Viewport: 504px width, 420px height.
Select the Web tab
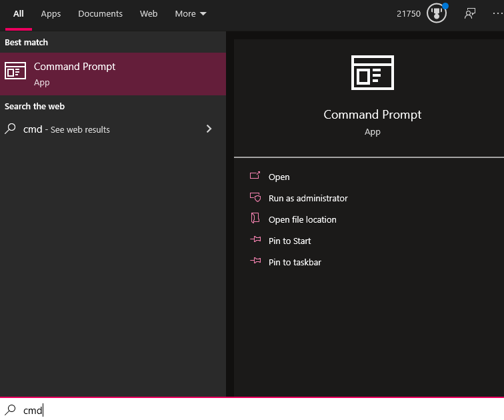tap(149, 14)
